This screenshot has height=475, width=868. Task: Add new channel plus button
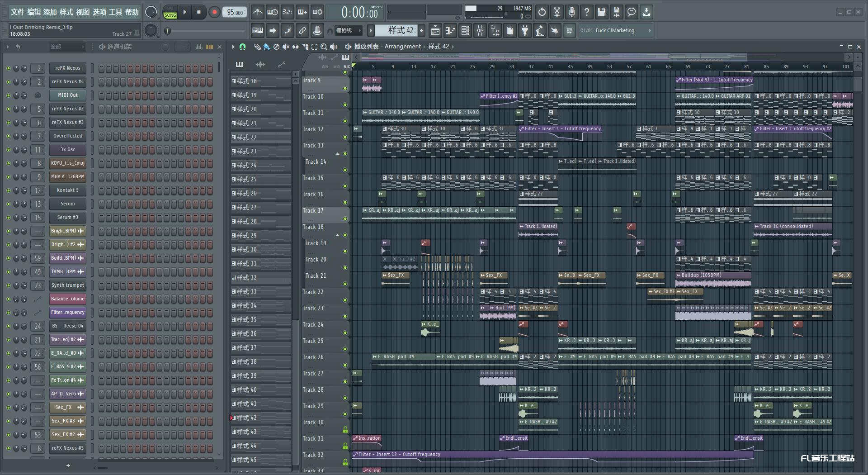coord(68,465)
